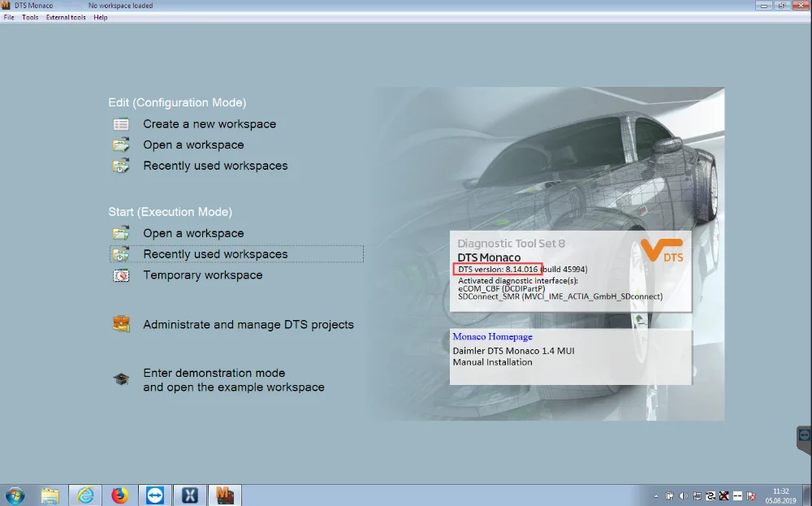This screenshot has height=506, width=812.
Task: Open the External tools menu
Action: (x=66, y=17)
